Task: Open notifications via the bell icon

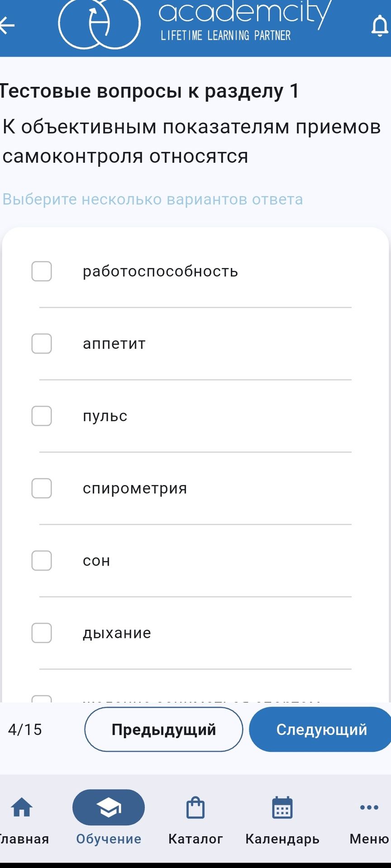Action: 379,26
